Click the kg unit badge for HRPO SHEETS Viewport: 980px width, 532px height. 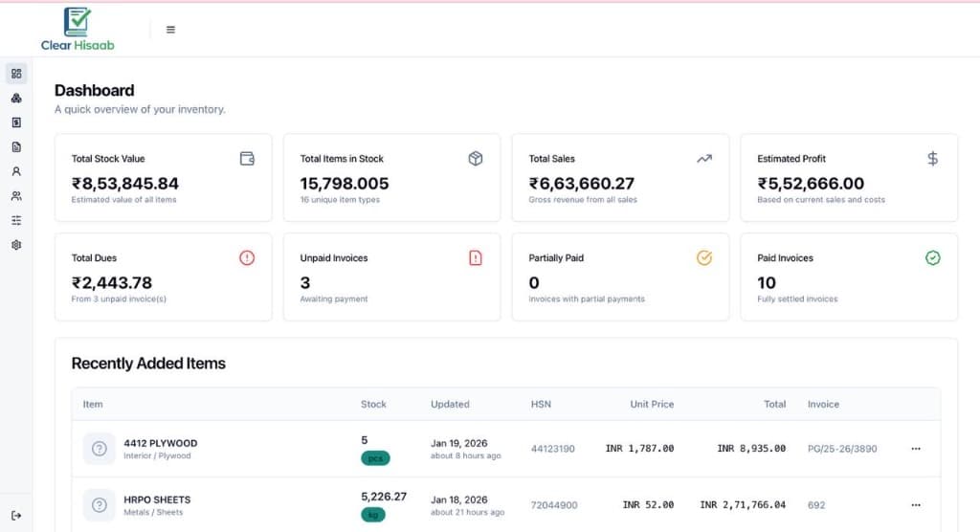pyautogui.click(x=373, y=515)
